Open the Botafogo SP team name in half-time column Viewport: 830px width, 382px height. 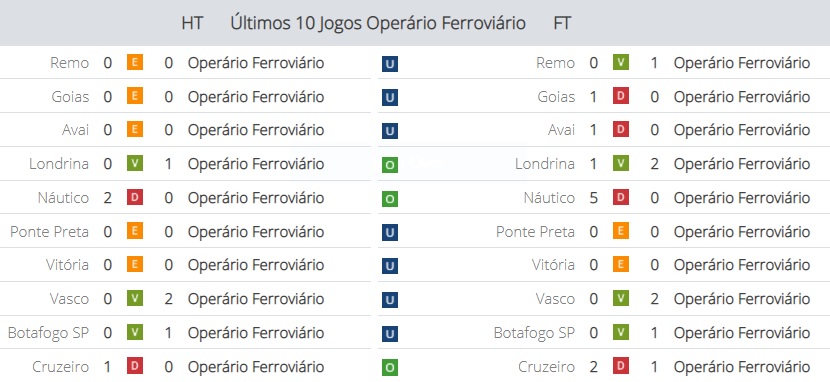point(48,333)
